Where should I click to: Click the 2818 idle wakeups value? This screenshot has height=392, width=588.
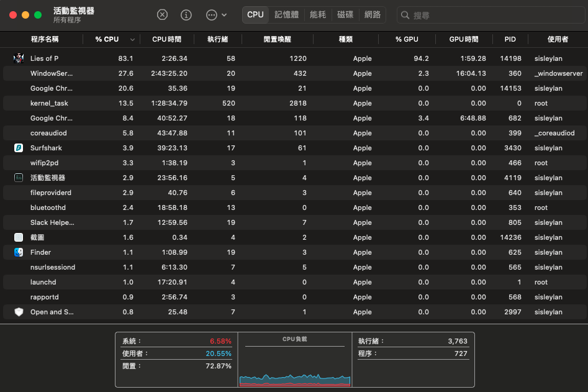pyautogui.click(x=298, y=103)
